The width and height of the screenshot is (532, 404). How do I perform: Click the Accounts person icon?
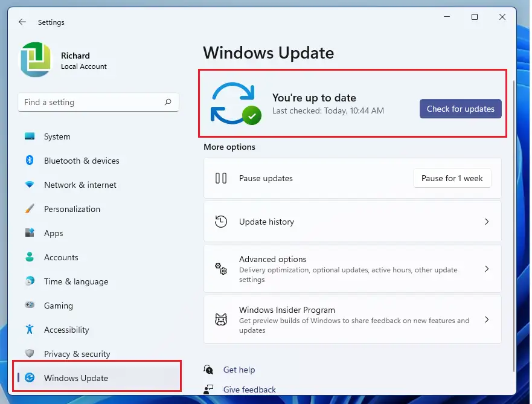pyautogui.click(x=30, y=257)
